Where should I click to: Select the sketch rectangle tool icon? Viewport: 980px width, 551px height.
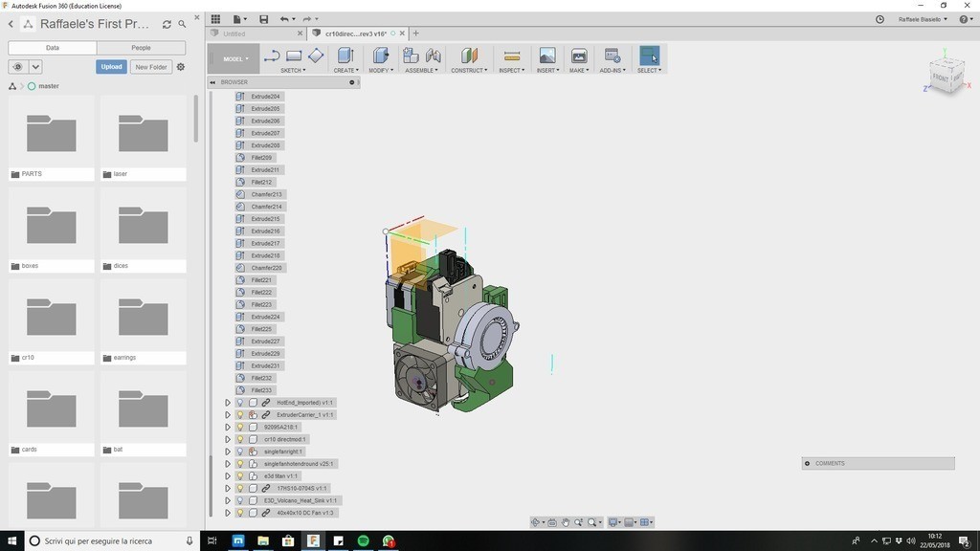[x=294, y=56]
